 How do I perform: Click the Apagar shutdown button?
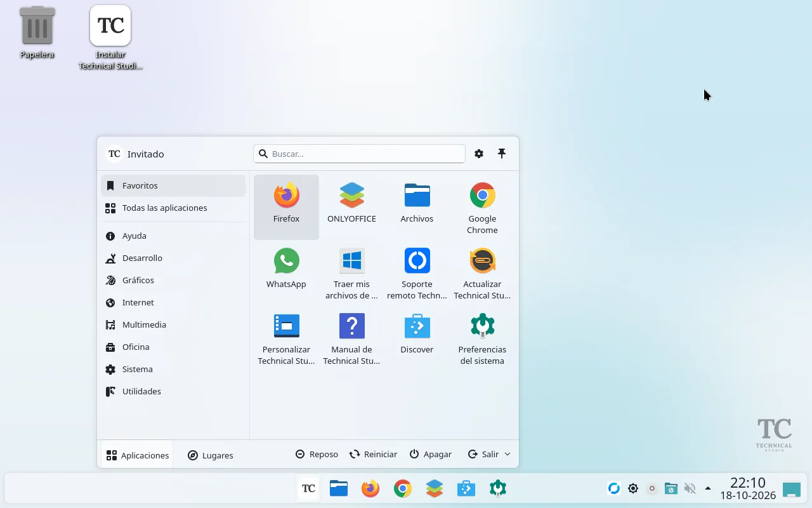pos(430,454)
